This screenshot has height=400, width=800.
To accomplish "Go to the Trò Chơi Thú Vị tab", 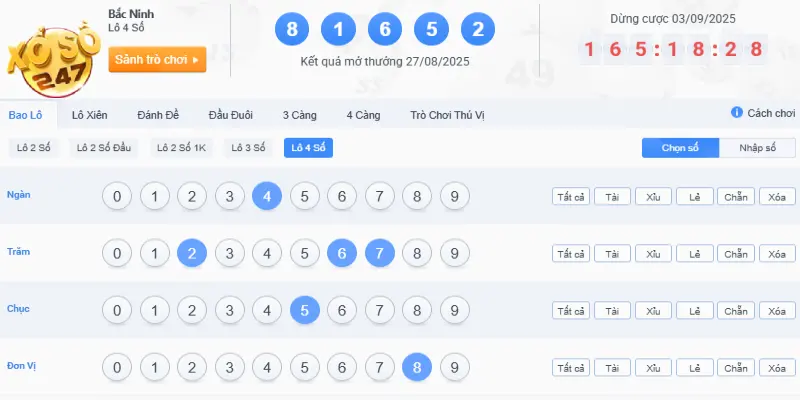I will (447, 115).
